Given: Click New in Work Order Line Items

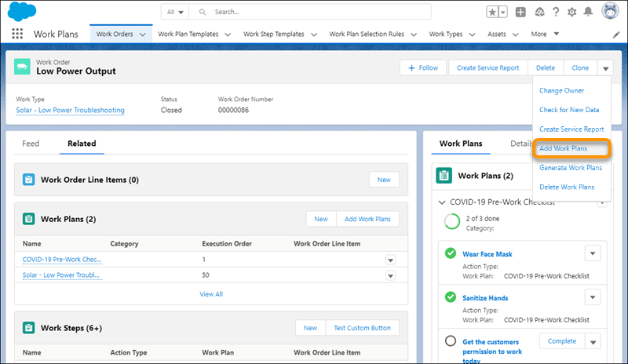Looking at the screenshot, I should 384,180.
